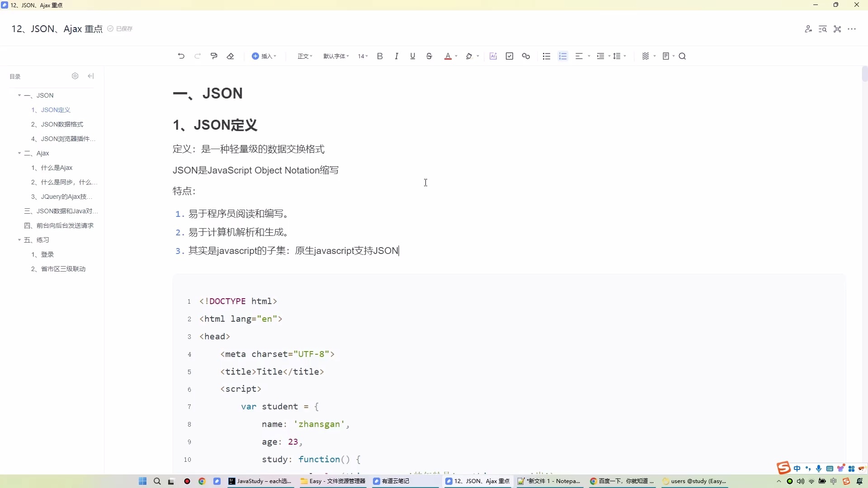This screenshot has width=868, height=488.
Task: Click the 插入 insert button
Action: [264, 56]
